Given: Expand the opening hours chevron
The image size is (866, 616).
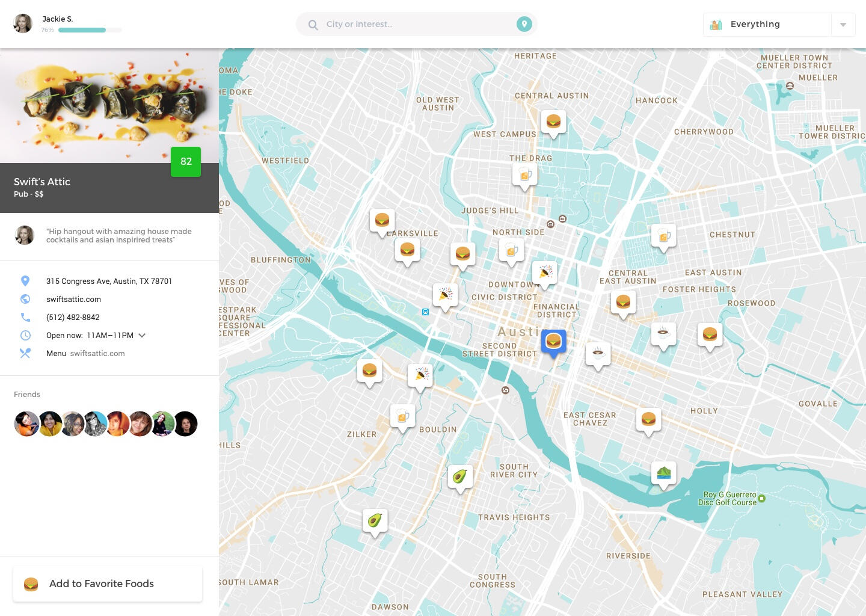Looking at the screenshot, I should tap(142, 336).
